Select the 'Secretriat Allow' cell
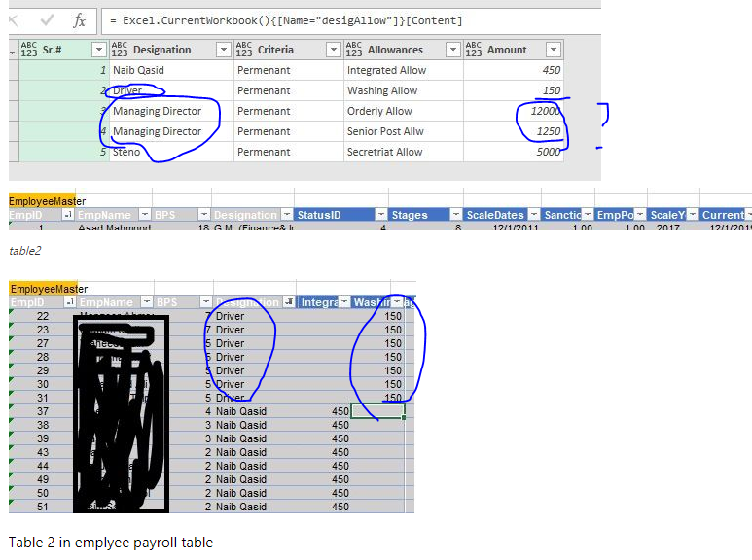Image resolution: width=752 pixels, height=560 pixels. 404,152
